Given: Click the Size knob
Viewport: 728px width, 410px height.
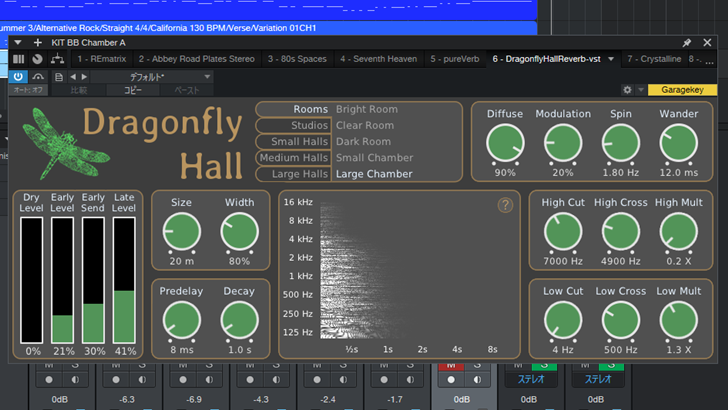Looking at the screenshot, I should tap(182, 232).
